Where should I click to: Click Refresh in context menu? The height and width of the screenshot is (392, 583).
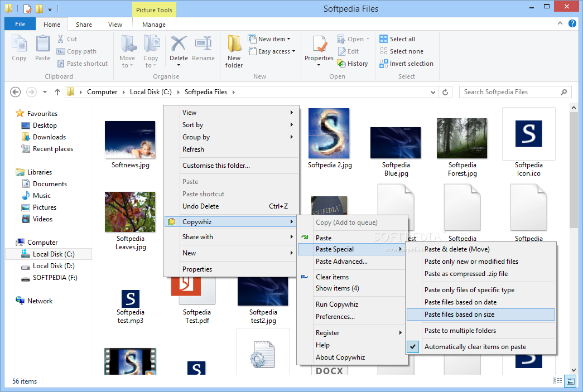(x=232, y=149)
